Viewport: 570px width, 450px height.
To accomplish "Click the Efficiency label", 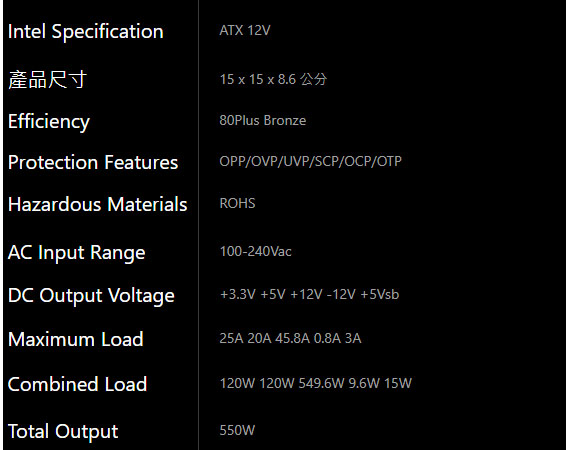I will point(49,122).
